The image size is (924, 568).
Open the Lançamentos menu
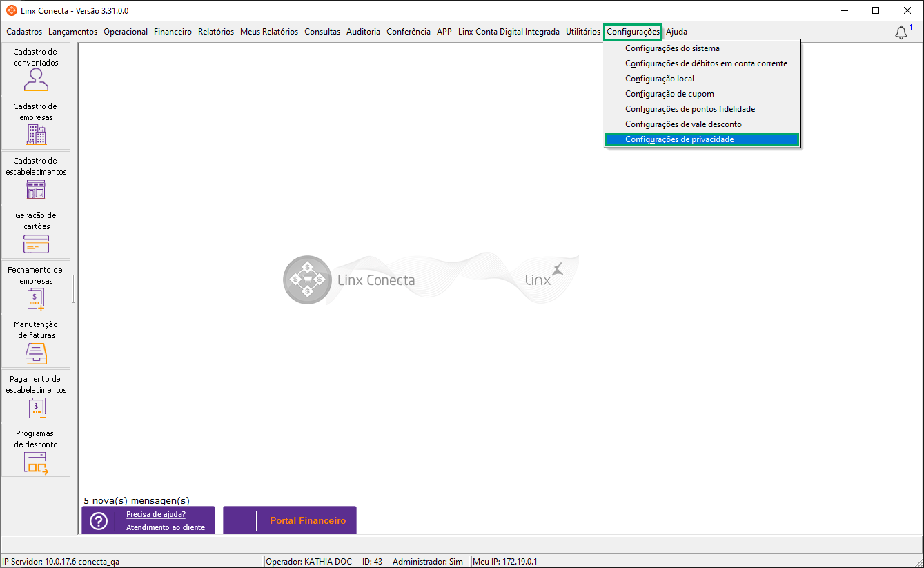tap(72, 32)
